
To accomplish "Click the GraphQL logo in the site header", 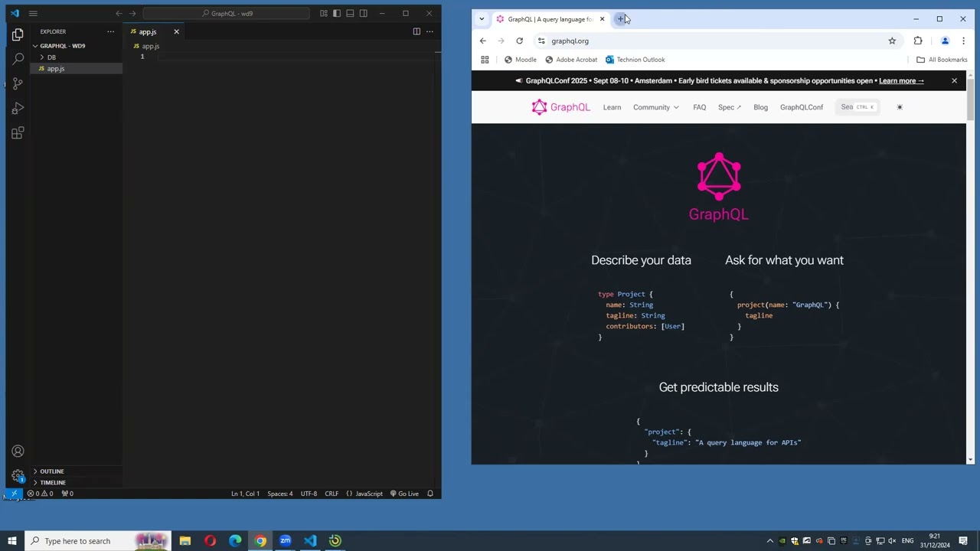I will click(x=561, y=107).
